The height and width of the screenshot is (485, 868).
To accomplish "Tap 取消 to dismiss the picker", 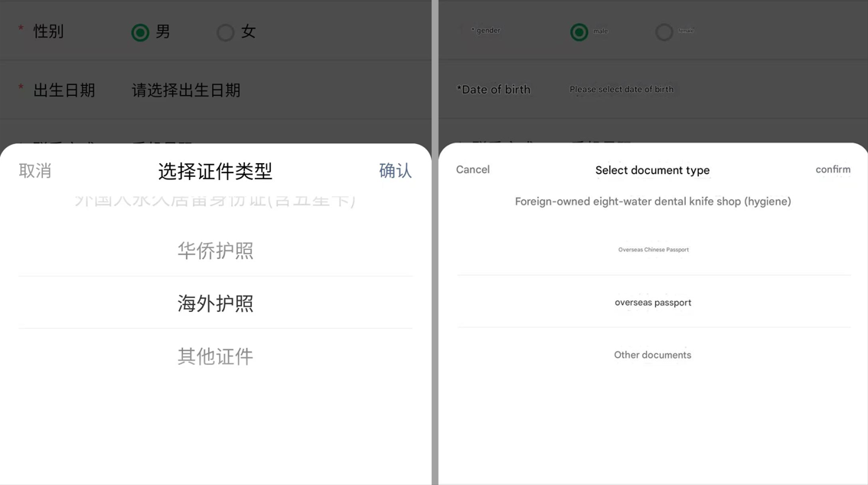I will pos(35,171).
